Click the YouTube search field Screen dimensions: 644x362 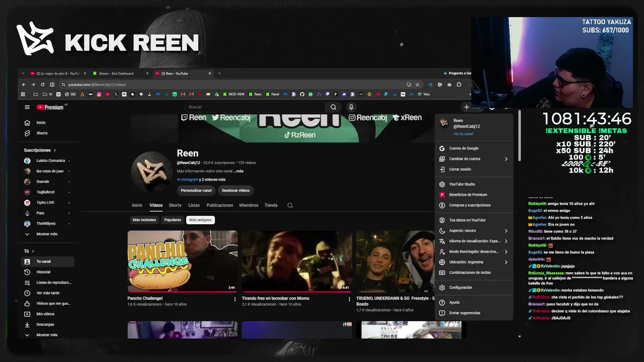pyautogui.click(x=255, y=107)
